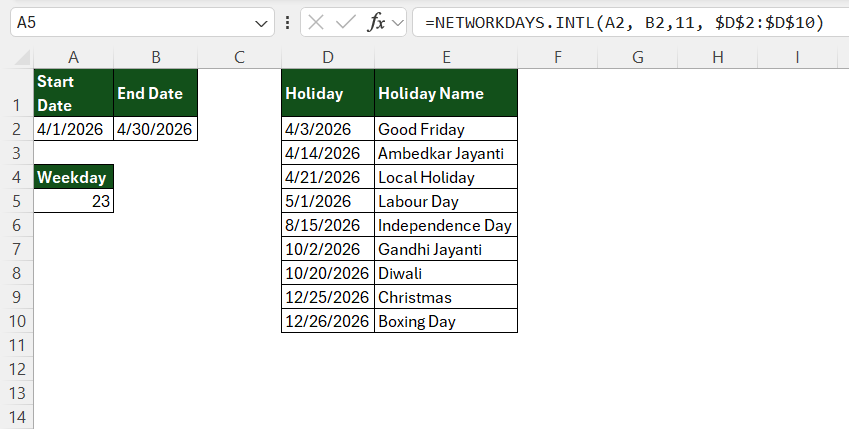Click the Insert Function fx icon
This screenshot has width=849, height=429.
tap(377, 23)
